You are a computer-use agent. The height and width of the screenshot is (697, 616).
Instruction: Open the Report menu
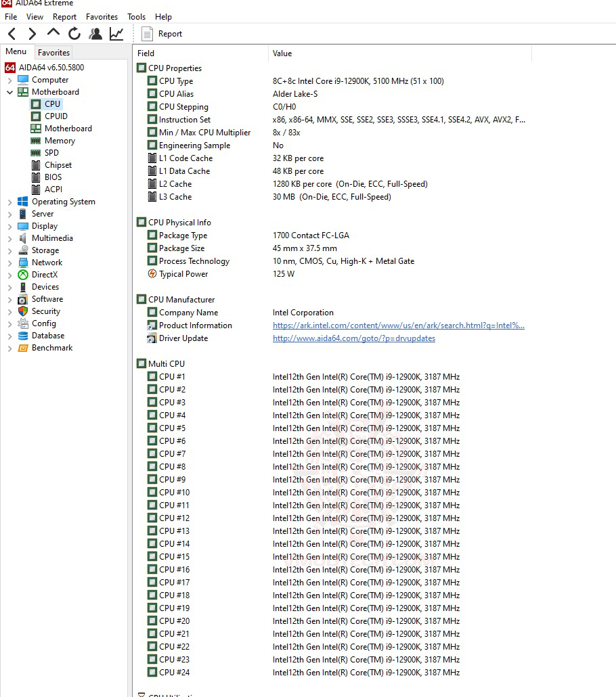coord(64,17)
